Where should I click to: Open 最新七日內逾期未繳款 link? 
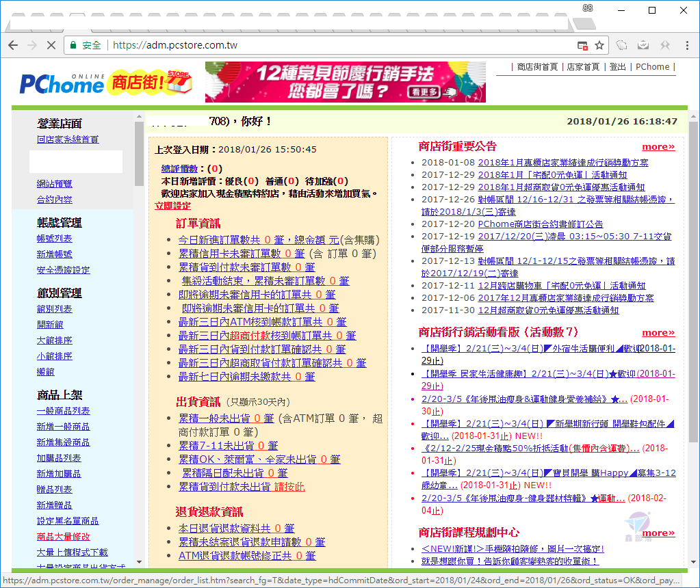[247, 377]
